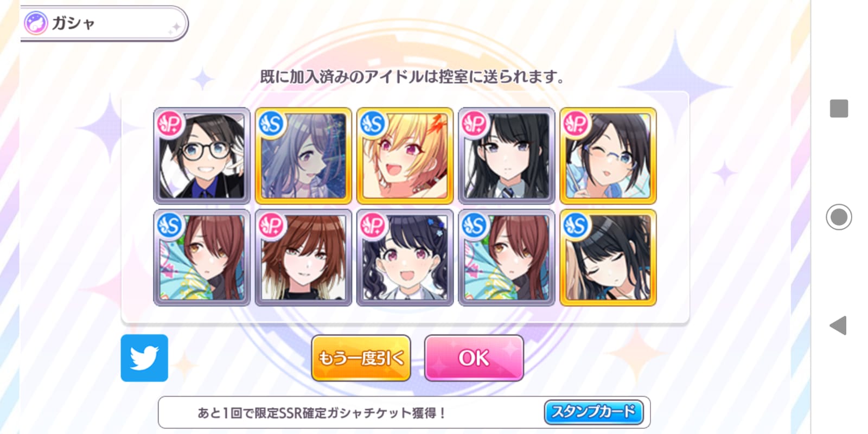868x434 pixels.
Task: Tap the Android recent apps square icon
Action: coord(839,108)
